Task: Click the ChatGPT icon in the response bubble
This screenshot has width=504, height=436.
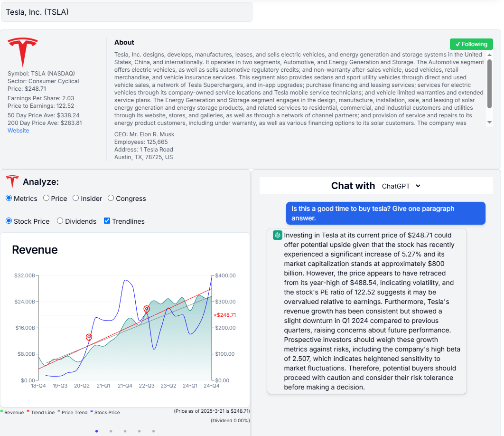Action: (x=278, y=235)
